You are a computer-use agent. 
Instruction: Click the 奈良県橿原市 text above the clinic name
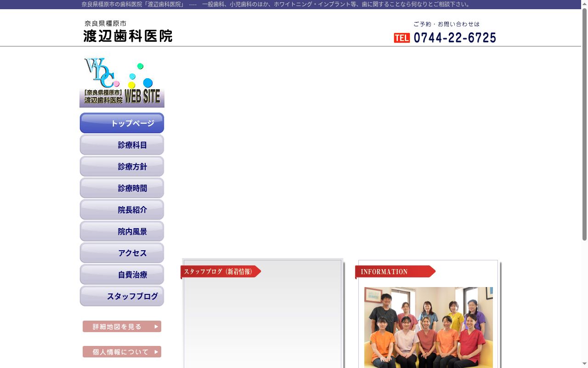click(105, 23)
